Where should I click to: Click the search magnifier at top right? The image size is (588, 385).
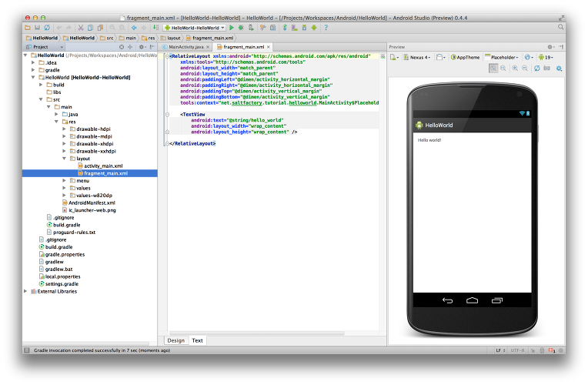tap(560, 28)
